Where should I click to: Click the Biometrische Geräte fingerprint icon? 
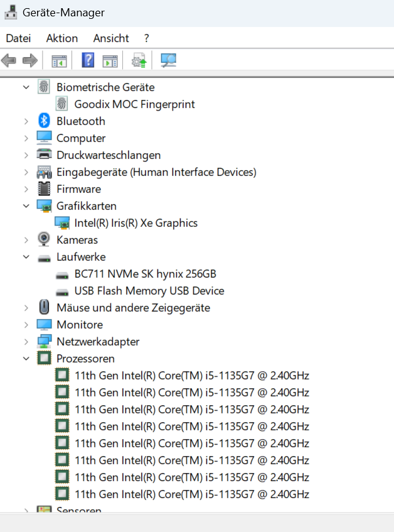(x=44, y=87)
